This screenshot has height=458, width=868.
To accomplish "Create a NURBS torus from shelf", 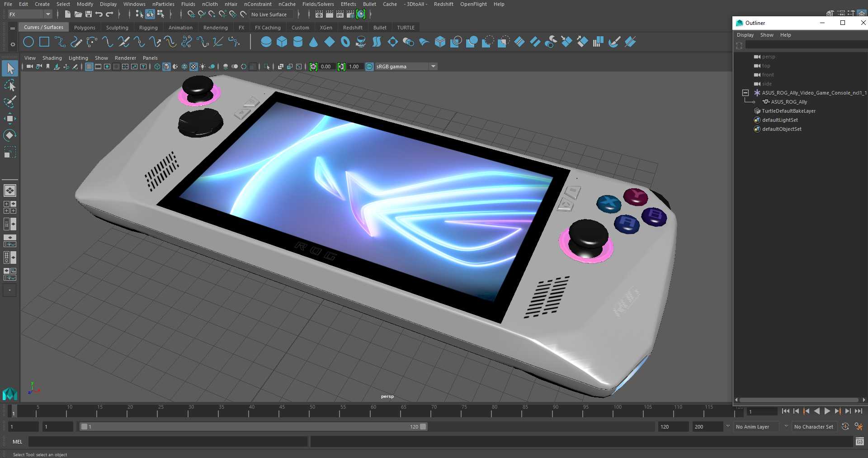I will point(345,42).
